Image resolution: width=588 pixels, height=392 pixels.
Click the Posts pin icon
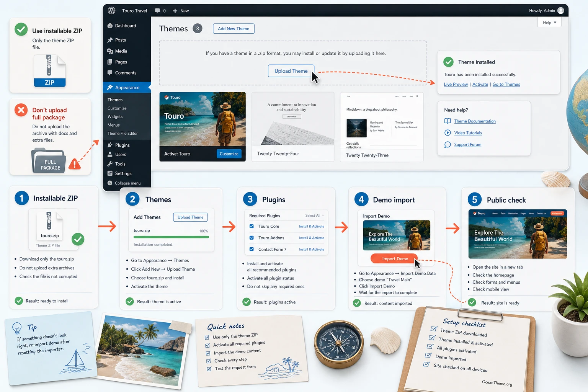coord(110,40)
